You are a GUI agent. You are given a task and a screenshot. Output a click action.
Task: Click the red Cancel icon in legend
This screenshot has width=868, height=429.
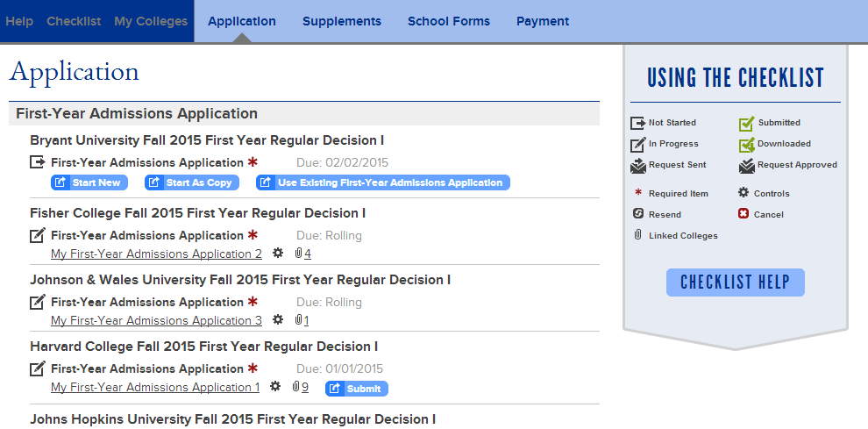point(743,214)
